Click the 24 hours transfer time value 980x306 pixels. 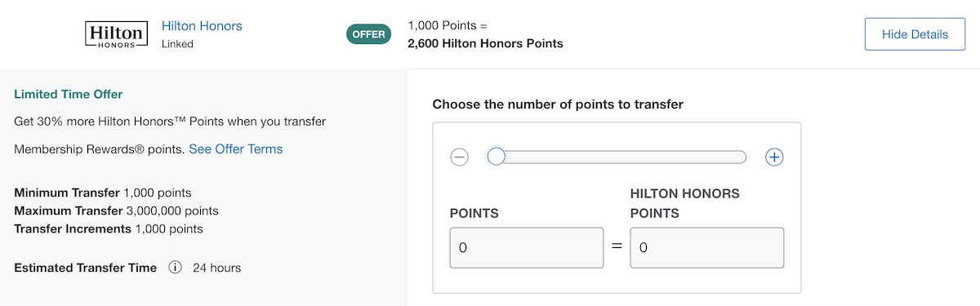(216, 268)
